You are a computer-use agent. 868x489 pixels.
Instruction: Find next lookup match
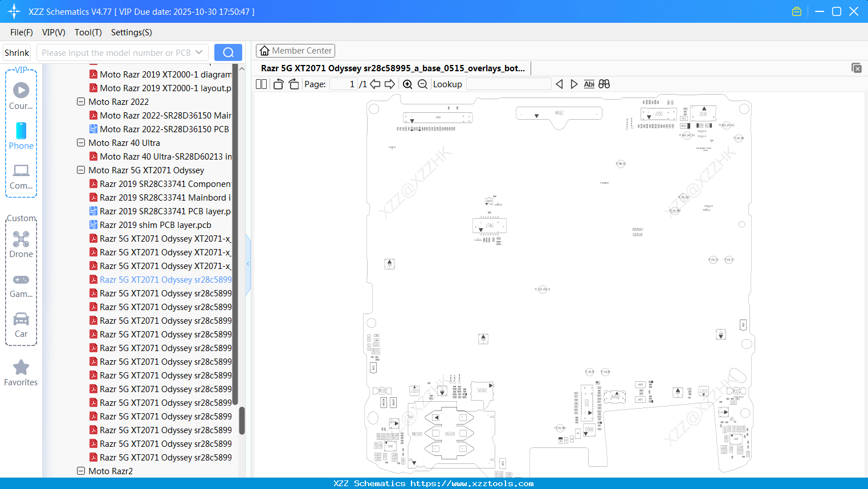574,84
